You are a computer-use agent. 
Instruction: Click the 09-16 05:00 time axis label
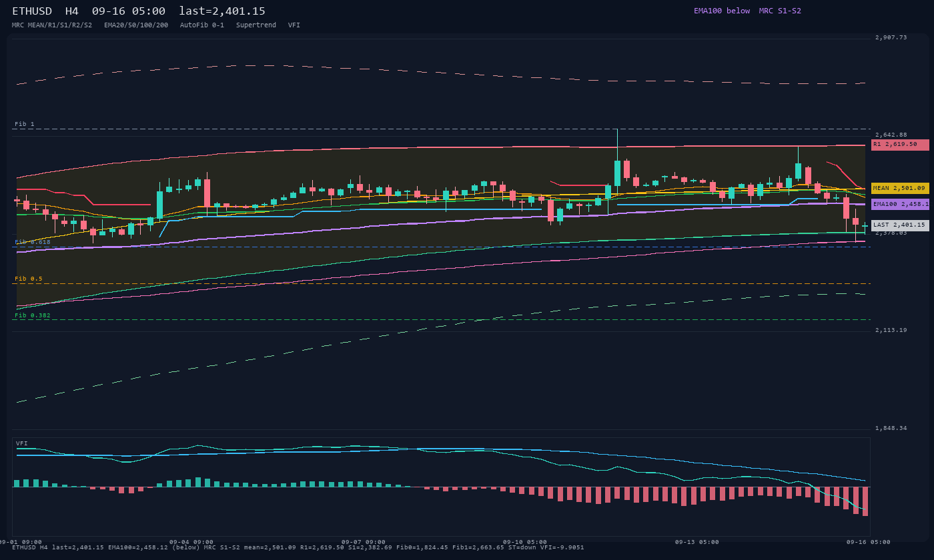pos(869,542)
